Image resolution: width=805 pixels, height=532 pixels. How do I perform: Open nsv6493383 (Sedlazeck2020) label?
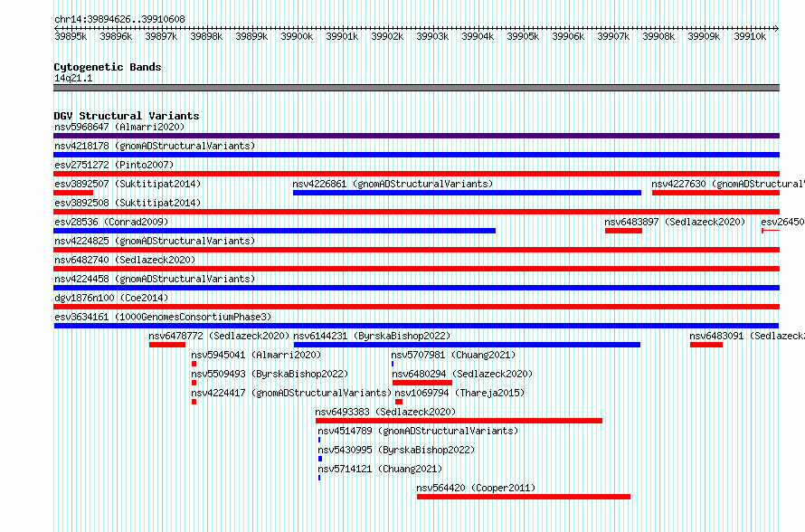tap(385, 412)
